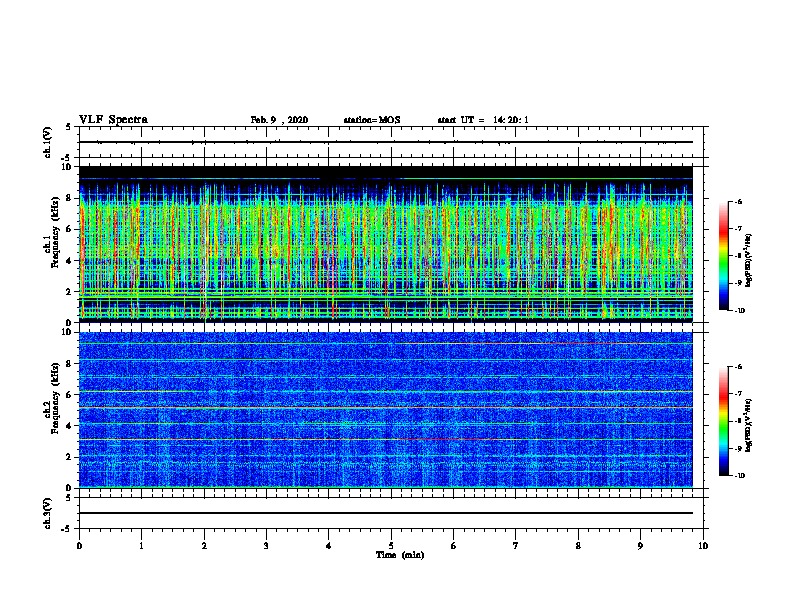Click time axis tick label "5"
Image resolution: width=792 pixels, height=612 pixels.
[x=391, y=546]
